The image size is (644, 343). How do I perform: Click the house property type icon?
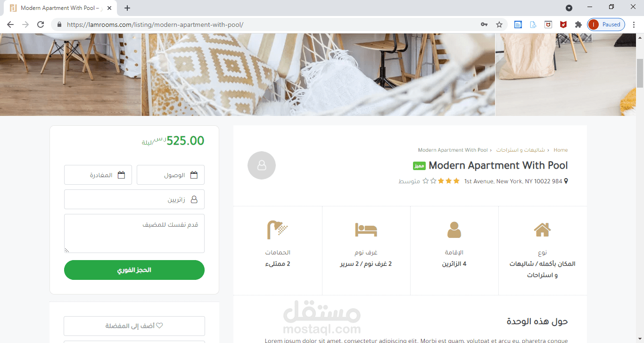(542, 229)
